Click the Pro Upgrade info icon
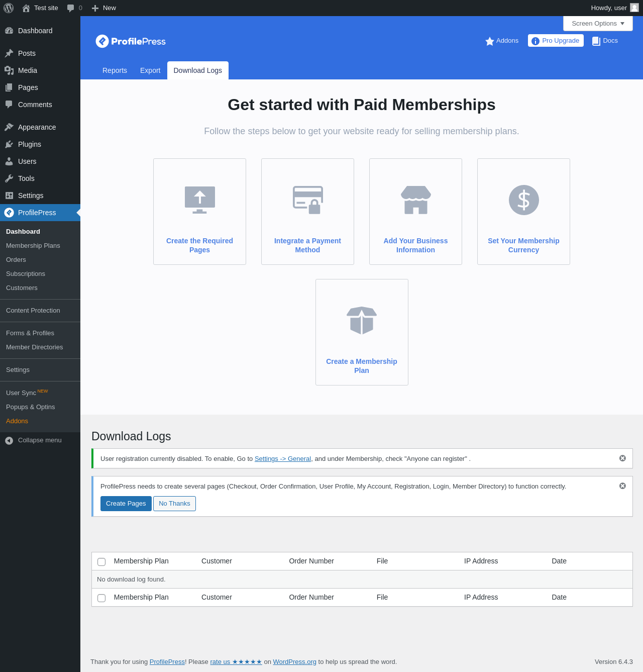The image size is (643, 672). pyautogui.click(x=535, y=41)
